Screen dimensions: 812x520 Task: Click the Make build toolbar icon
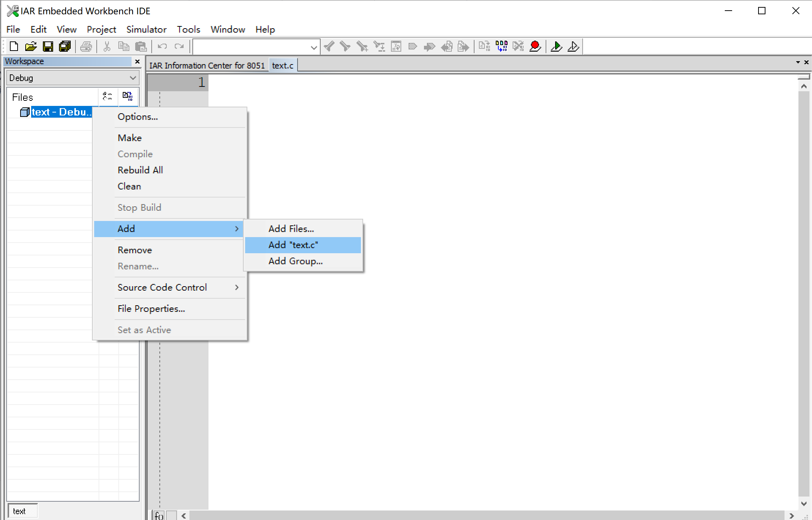(x=501, y=47)
